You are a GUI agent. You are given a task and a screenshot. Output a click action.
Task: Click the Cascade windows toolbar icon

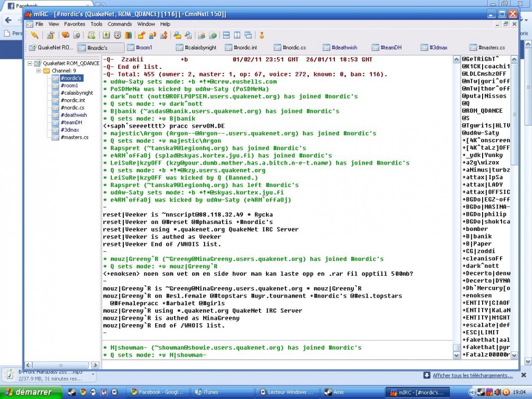[248, 35]
